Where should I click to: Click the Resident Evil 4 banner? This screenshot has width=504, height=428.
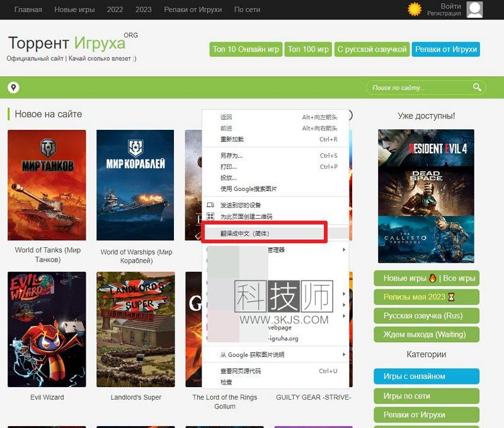pyautogui.click(x=426, y=148)
